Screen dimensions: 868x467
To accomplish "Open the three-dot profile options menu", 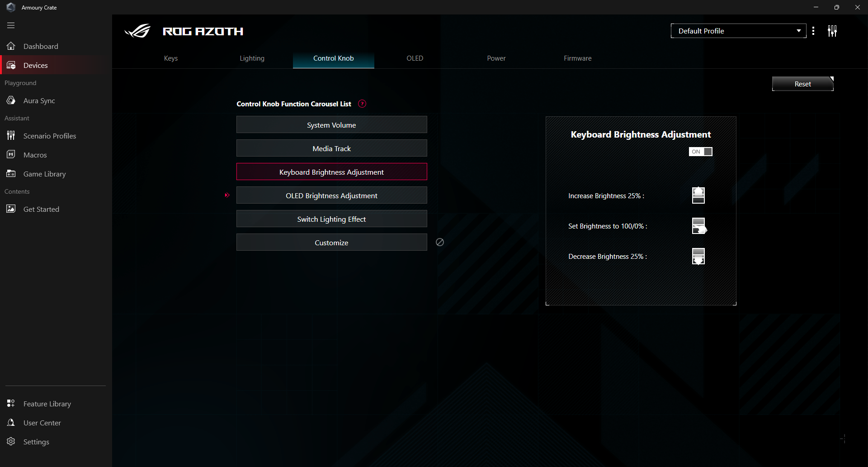I will coord(813,31).
